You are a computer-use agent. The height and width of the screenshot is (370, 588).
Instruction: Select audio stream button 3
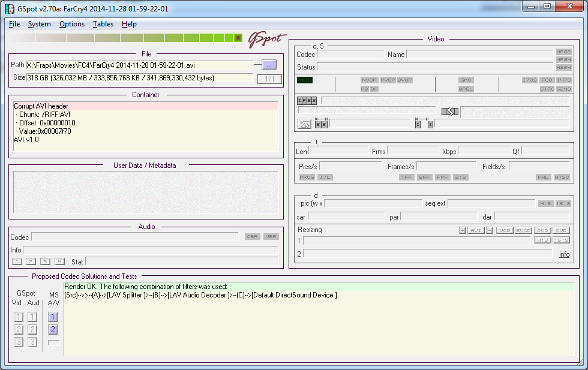tap(46, 261)
